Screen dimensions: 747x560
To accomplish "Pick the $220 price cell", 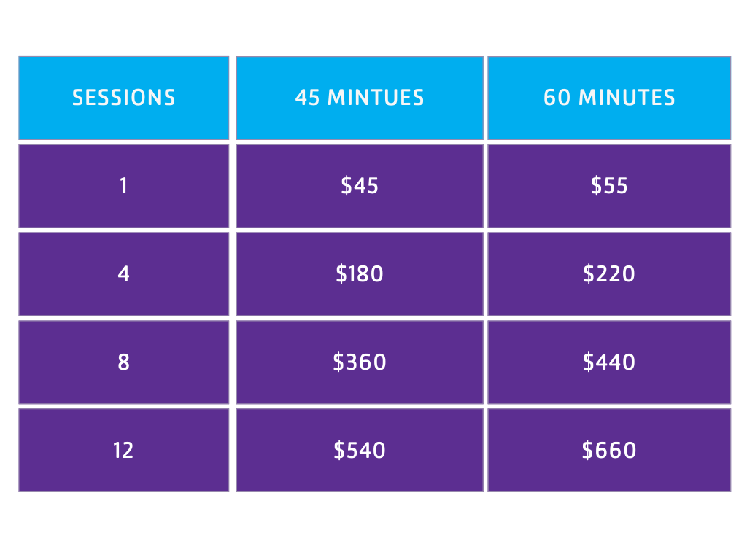I will (x=609, y=274).
